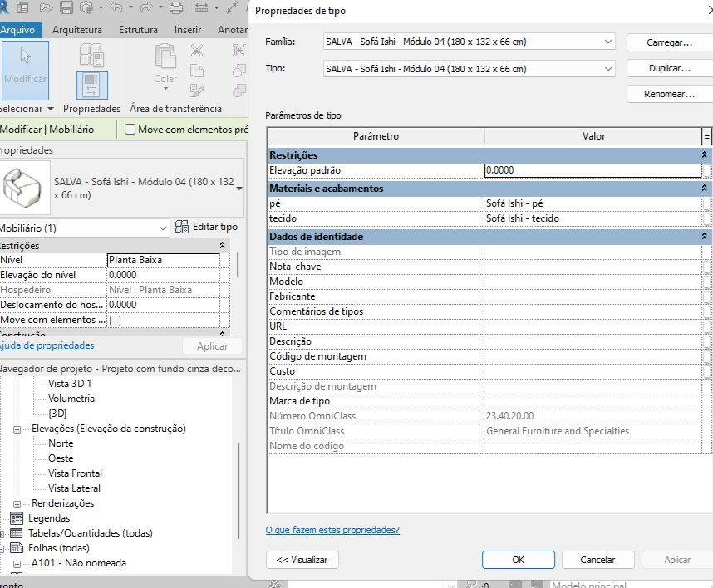713x588 pixels.
Task: Save the project with the floppy disk icon
Action: coord(66,7)
